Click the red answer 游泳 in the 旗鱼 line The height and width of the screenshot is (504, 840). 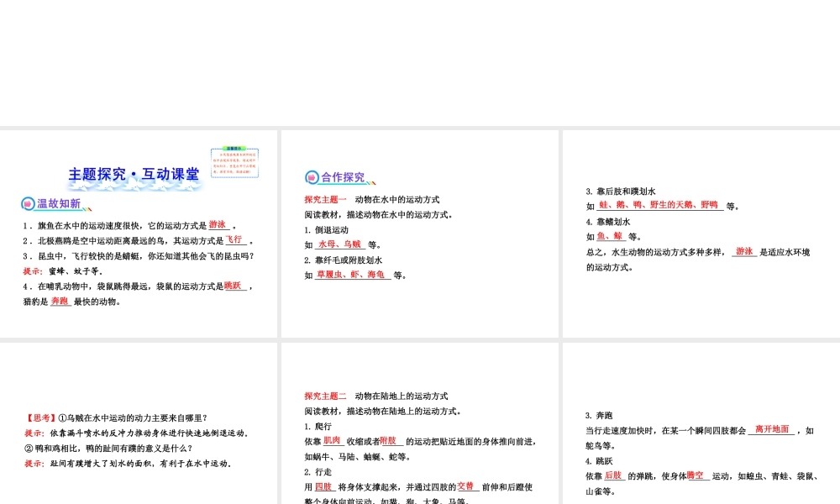click(218, 224)
